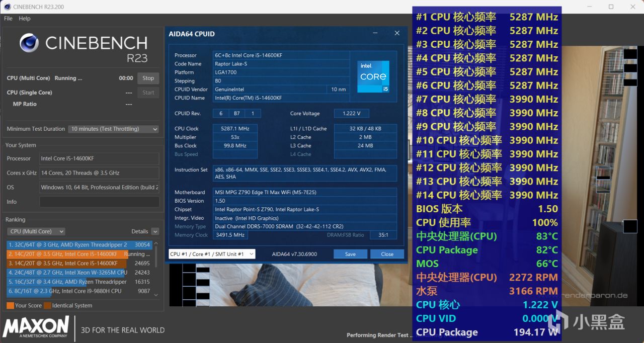
Task: Open the CPU #1 / Core #1 selector
Action: click(212, 254)
